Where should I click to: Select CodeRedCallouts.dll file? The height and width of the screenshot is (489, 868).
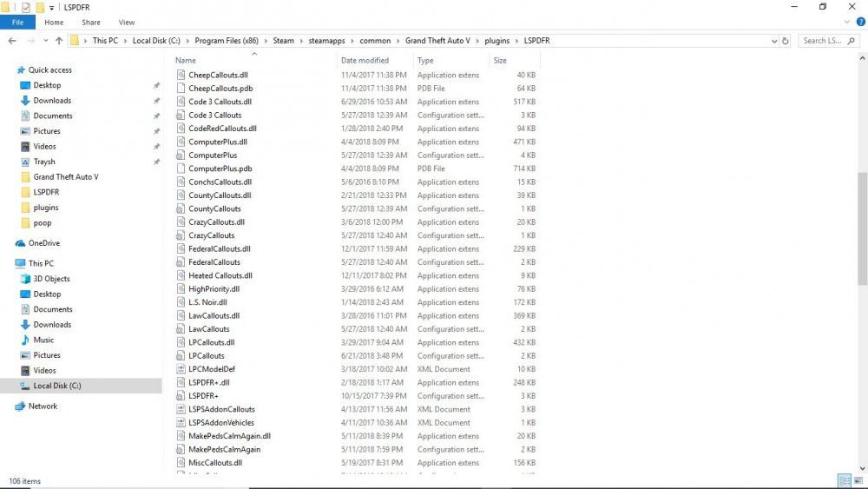(x=222, y=128)
